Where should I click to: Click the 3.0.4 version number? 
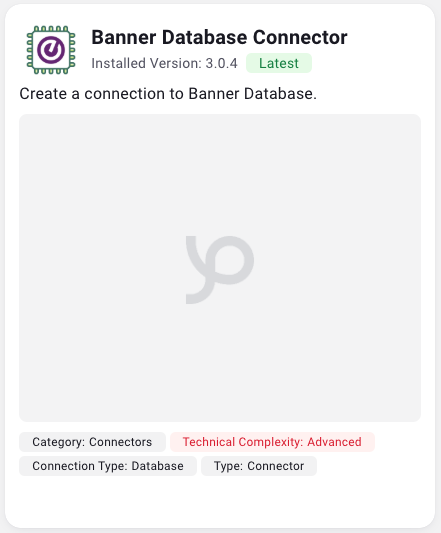pyautogui.click(x=221, y=63)
